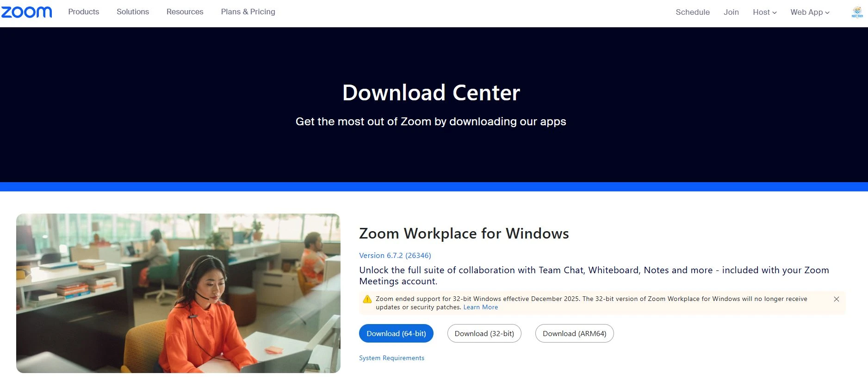This screenshot has width=868, height=380.
Task: Download the 64-bit Windows installer
Action: 396,333
